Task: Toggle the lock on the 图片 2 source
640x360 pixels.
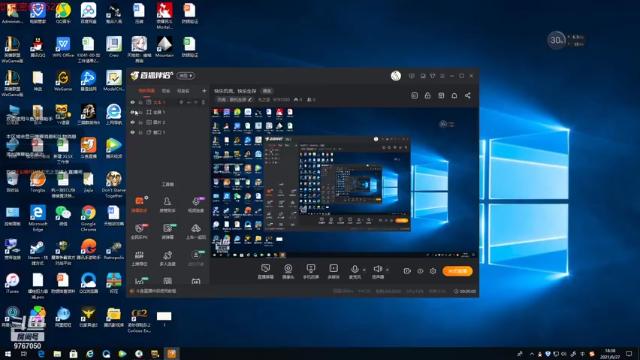Action: [140, 122]
